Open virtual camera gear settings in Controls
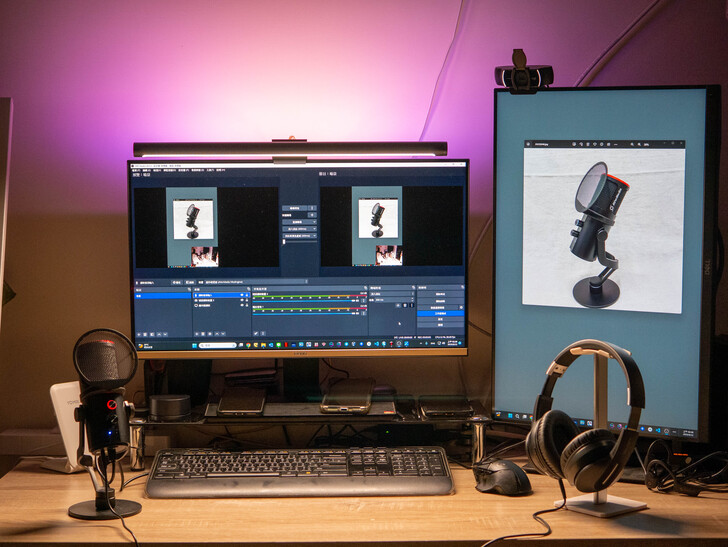 461,307
